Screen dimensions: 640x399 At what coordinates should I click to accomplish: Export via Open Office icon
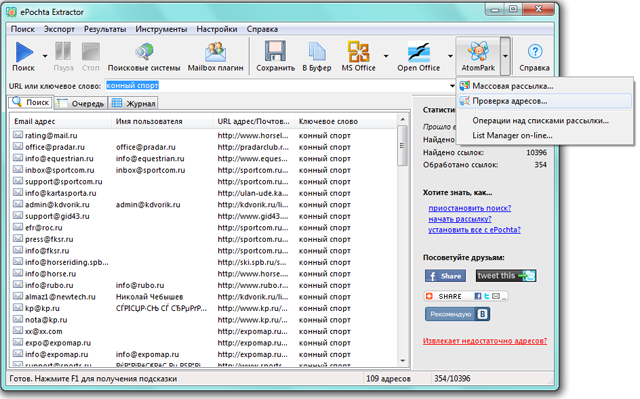coord(419,52)
